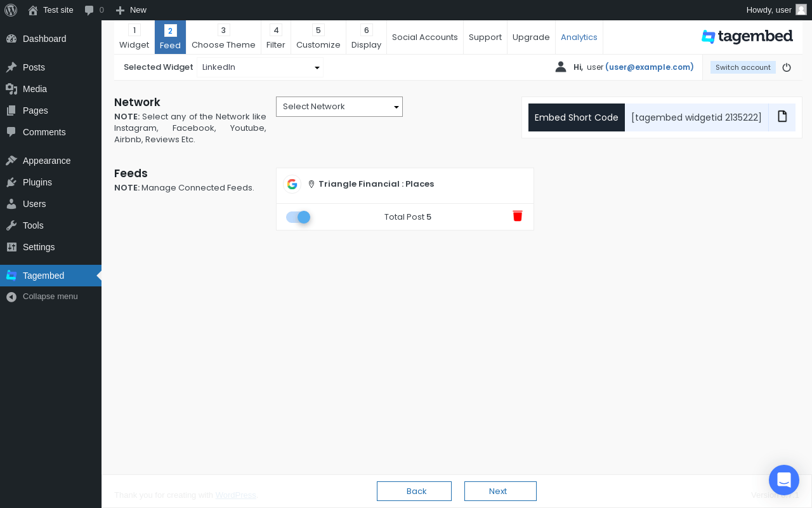This screenshot has height=508, width=812.
Task: Open the Upgrade tab
Action: [531, 37]
